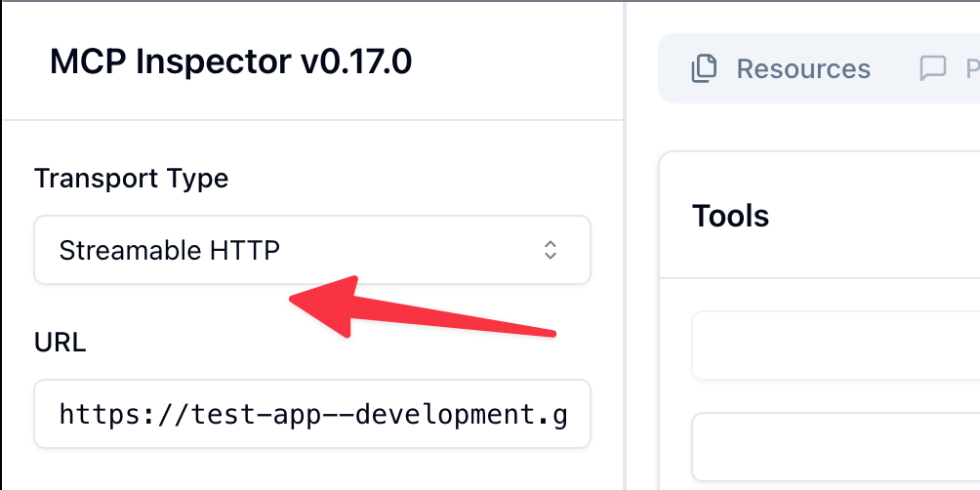980x490 pixels.
Task: Click the chat bubble Prompts icon
Action: coord(933,68)
